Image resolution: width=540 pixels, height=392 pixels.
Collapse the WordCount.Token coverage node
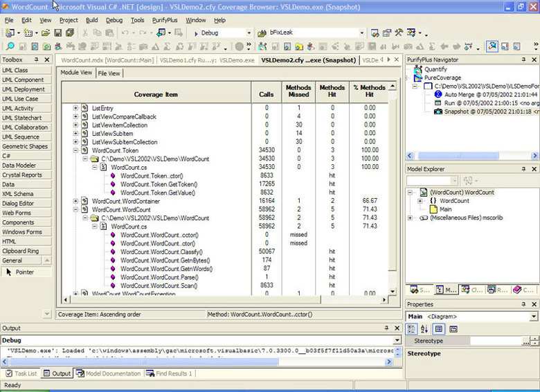point(75,150)
